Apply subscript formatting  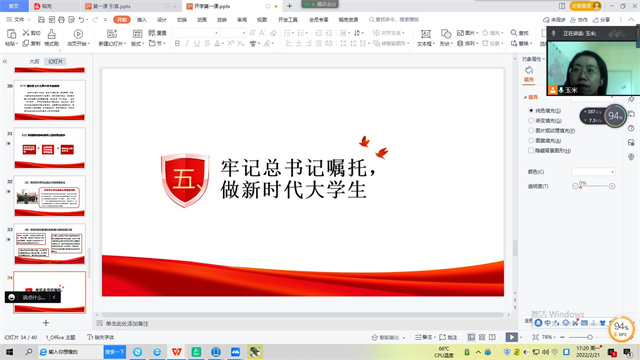240,43
